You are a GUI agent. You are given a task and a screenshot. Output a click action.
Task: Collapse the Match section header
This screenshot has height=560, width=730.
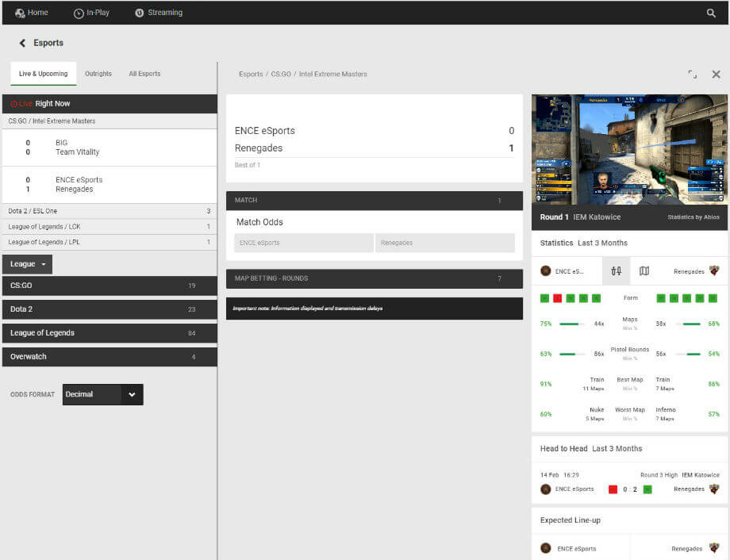[x=374, y=201]
